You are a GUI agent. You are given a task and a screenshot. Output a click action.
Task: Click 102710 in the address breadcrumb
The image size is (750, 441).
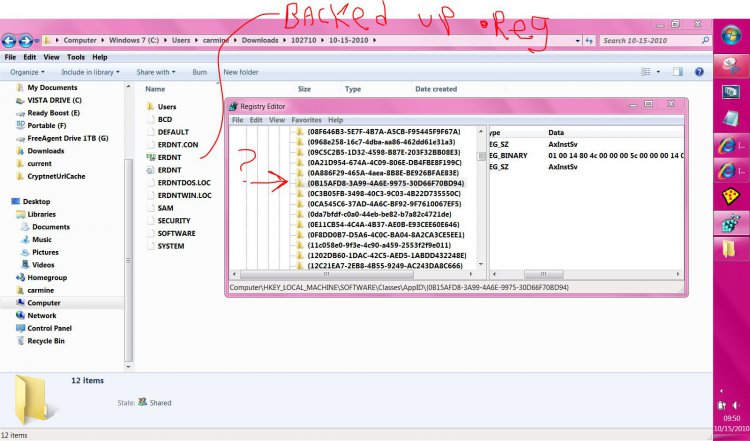point(304,40)
